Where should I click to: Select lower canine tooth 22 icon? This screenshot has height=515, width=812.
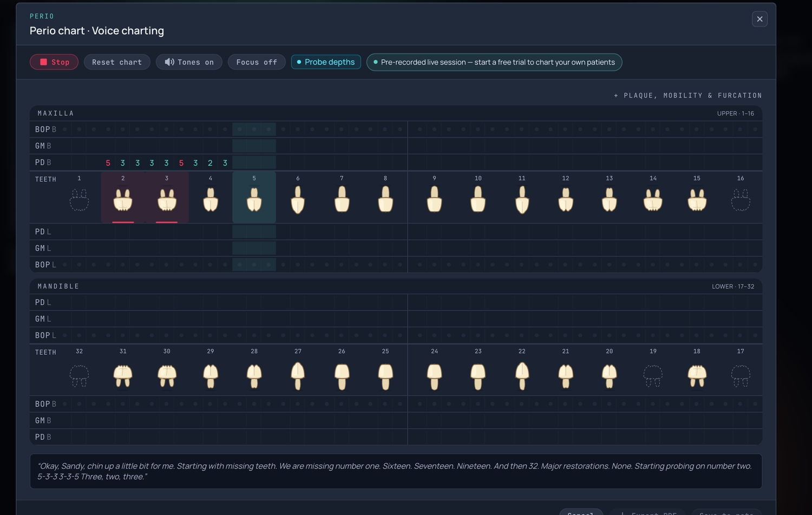[x=522, y=376]
